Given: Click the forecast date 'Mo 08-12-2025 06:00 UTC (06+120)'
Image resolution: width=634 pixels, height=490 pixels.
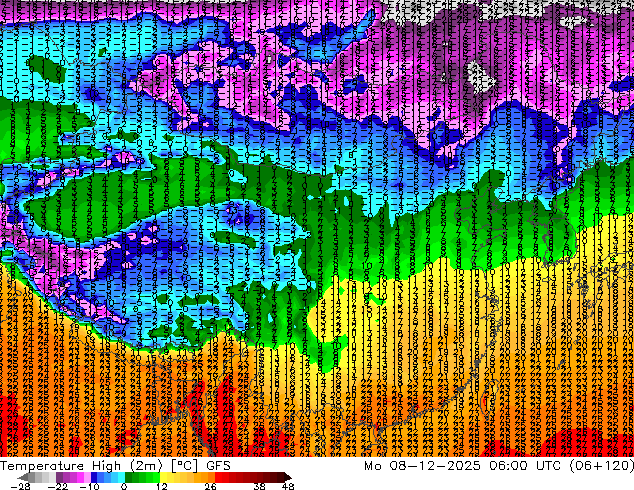Looking at the screenshot, I should click(499, 466).
